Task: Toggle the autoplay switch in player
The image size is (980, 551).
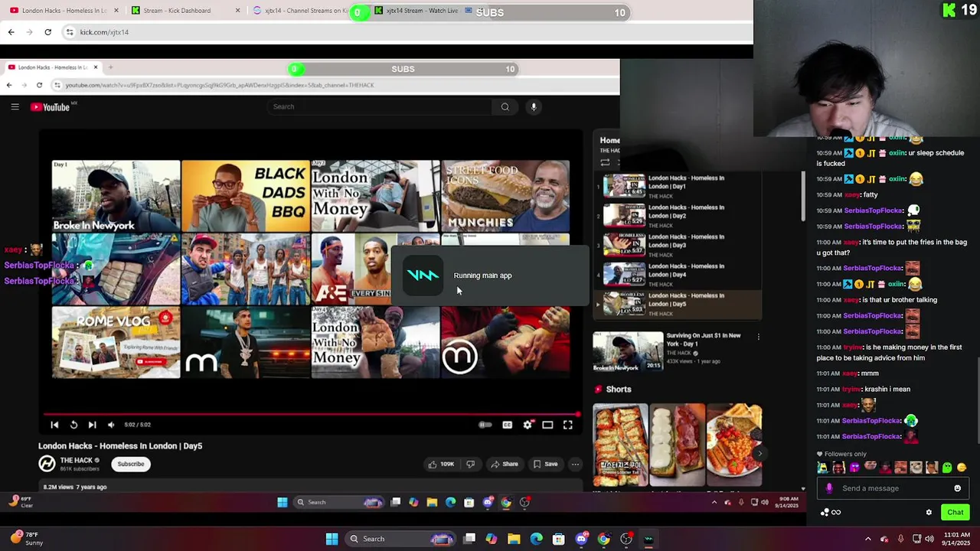Action: click(x=485, y=425)
